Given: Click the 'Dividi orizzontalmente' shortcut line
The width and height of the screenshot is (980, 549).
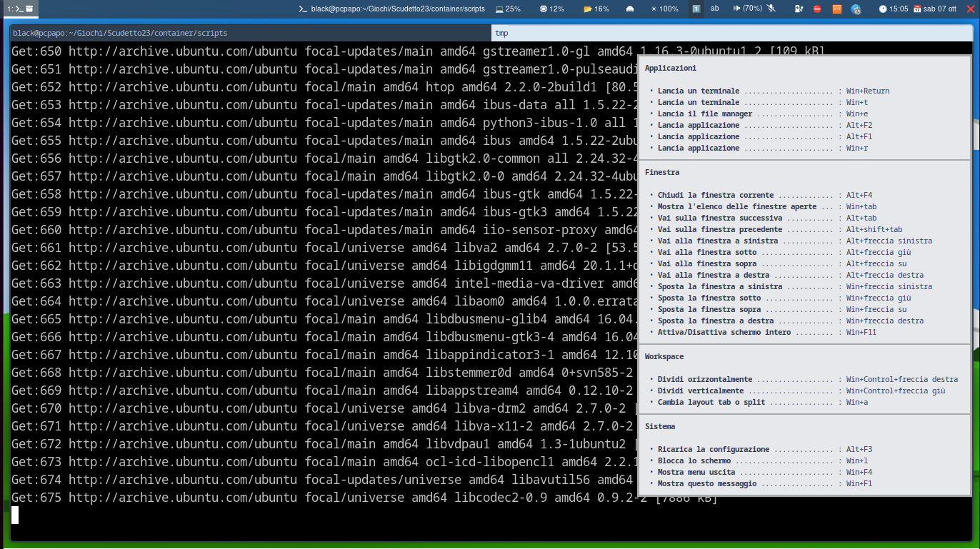Looking at the screenshot, I should (x=804, y=380).
